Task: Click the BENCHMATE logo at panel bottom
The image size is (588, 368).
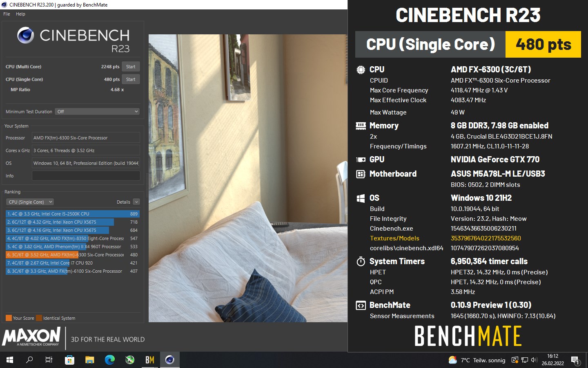Action: point(468,336)
